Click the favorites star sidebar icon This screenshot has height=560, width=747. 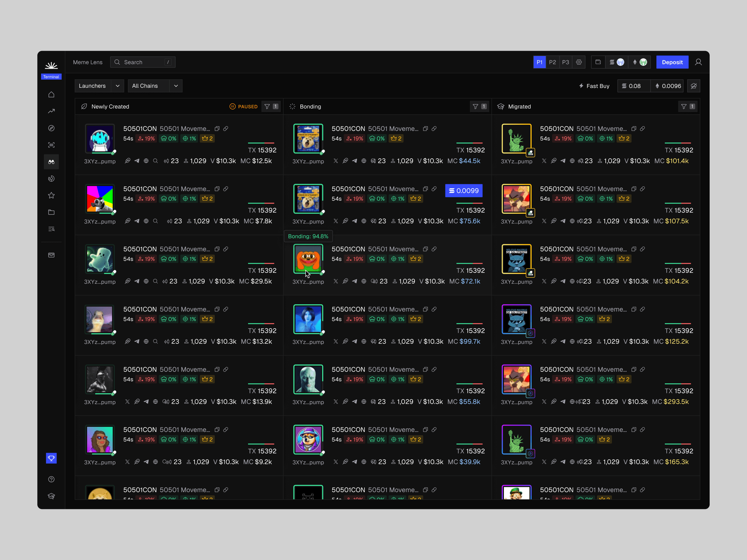point(51,195)
